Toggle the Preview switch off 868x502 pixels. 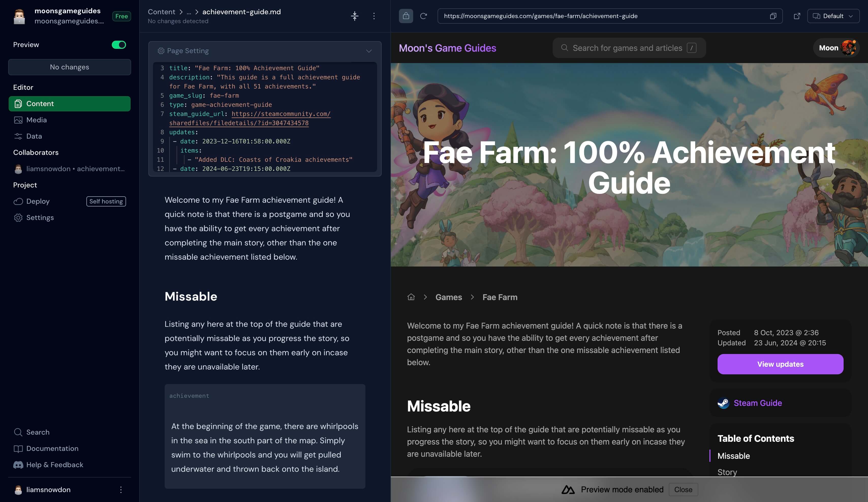pos(119,45)
